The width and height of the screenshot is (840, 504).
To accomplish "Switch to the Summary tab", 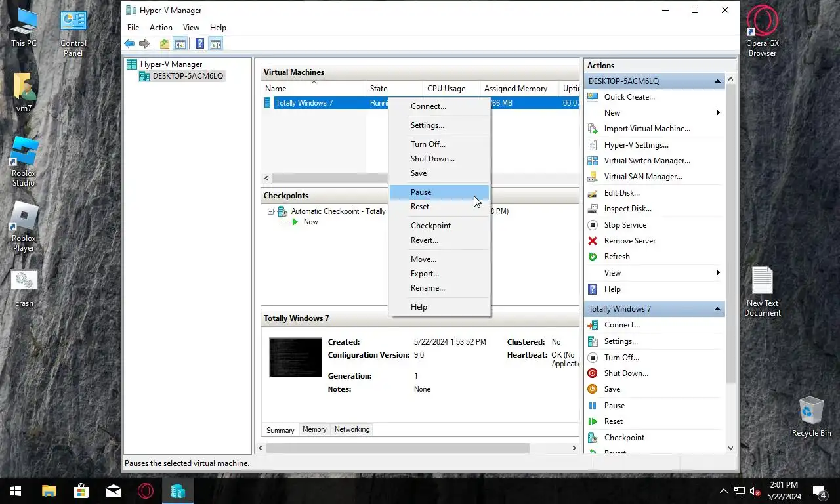I will click(x=280, y=430).
